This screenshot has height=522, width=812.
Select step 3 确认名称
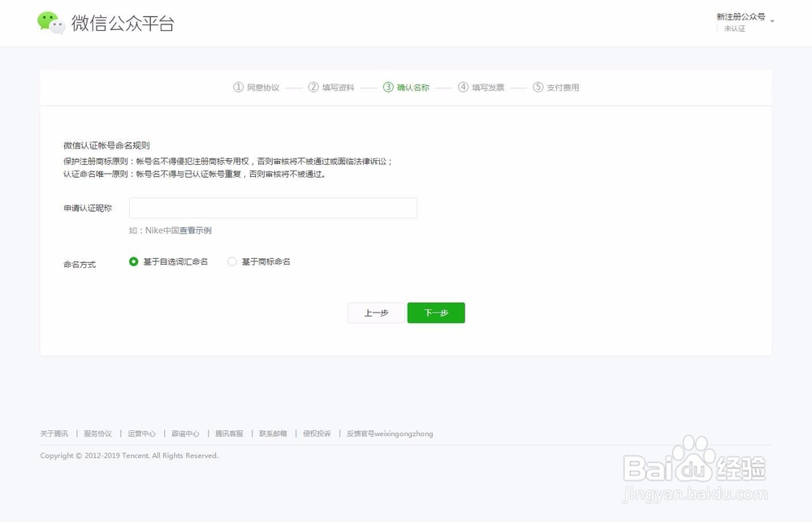click(x=407, y=87)
